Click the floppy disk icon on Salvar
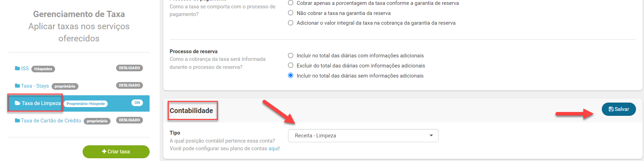Screen dimensions: 644x161 click(611, 109)
